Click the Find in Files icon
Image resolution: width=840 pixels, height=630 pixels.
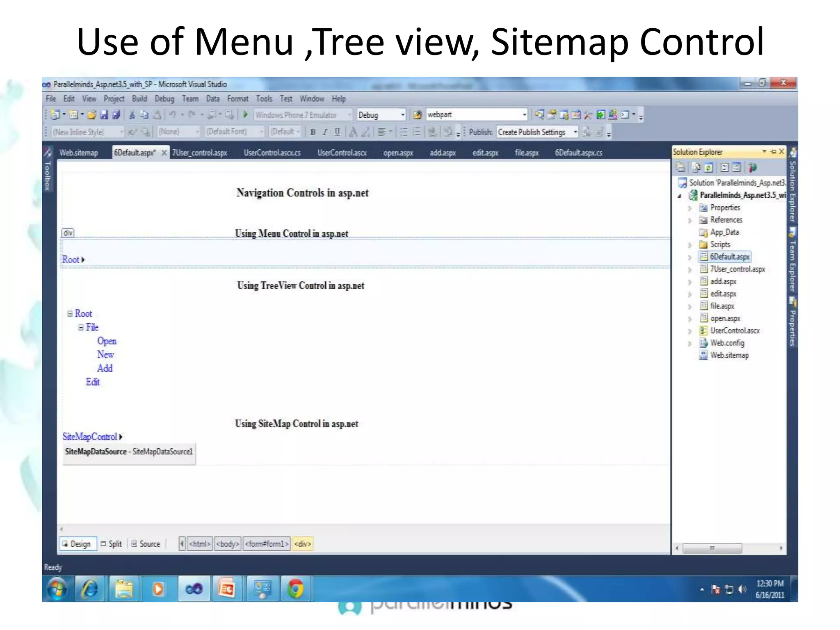(418, 115)
